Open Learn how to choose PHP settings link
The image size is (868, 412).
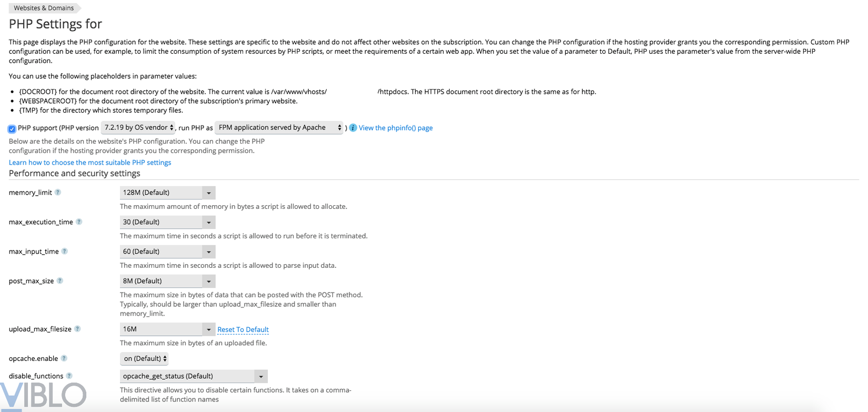[90, 163]
